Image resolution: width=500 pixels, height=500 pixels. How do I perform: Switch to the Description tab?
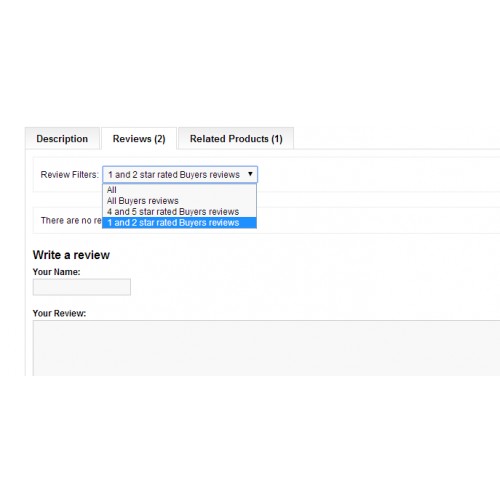click(x=62, y=138)
